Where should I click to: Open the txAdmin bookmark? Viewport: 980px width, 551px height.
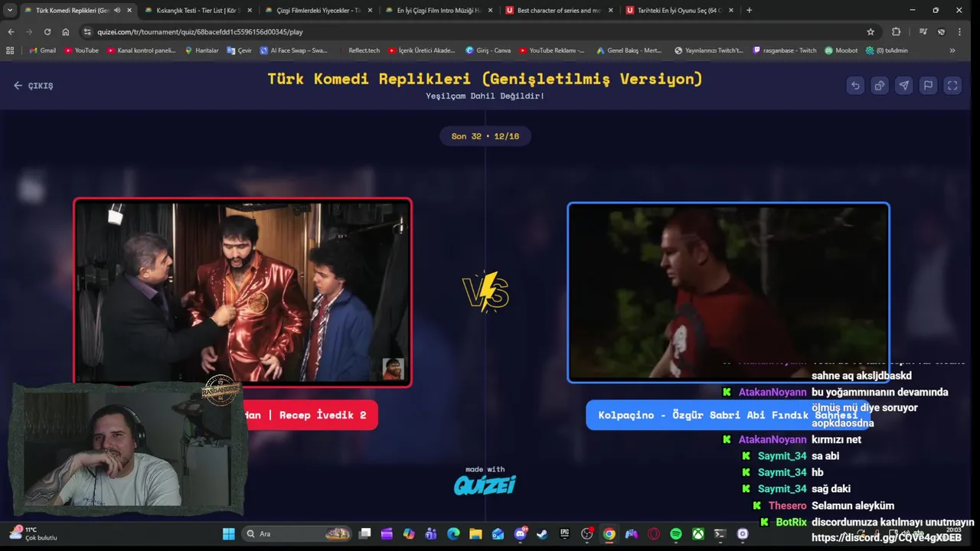[887, 51]
